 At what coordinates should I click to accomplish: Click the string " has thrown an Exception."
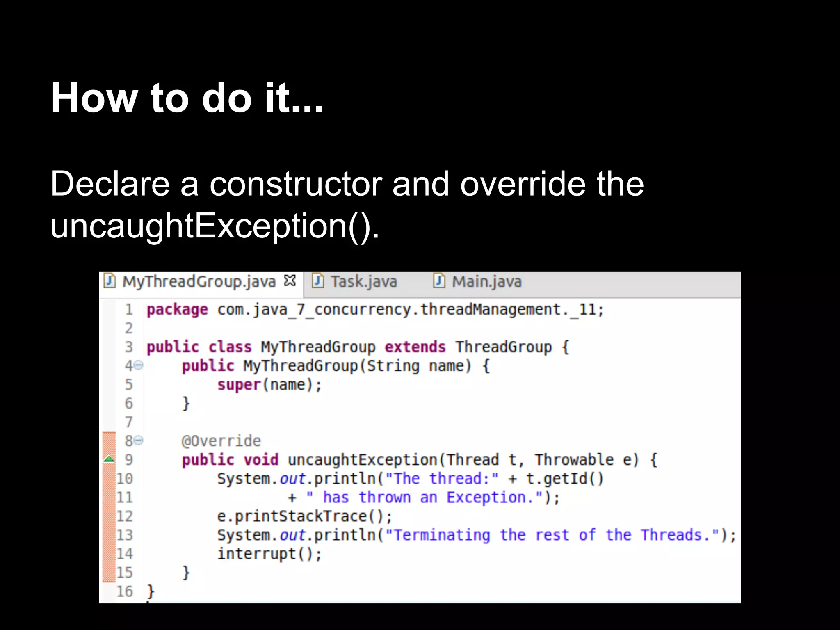tap(425, 498)
